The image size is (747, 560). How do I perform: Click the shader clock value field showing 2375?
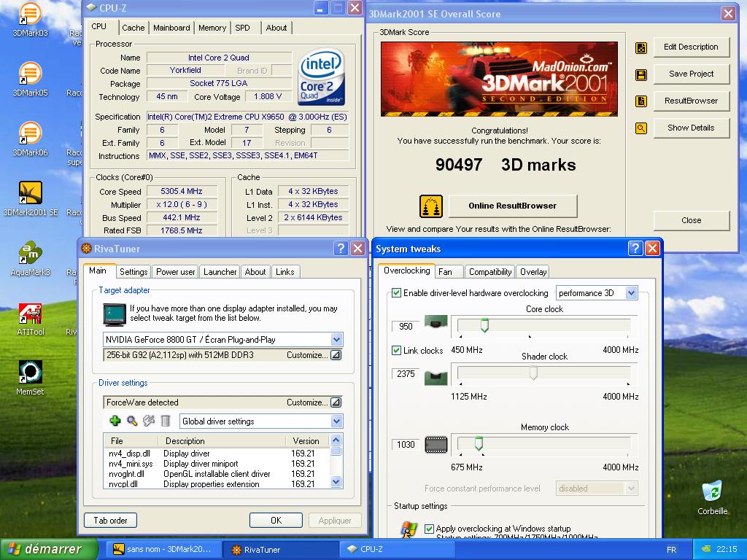pos(406,374)
